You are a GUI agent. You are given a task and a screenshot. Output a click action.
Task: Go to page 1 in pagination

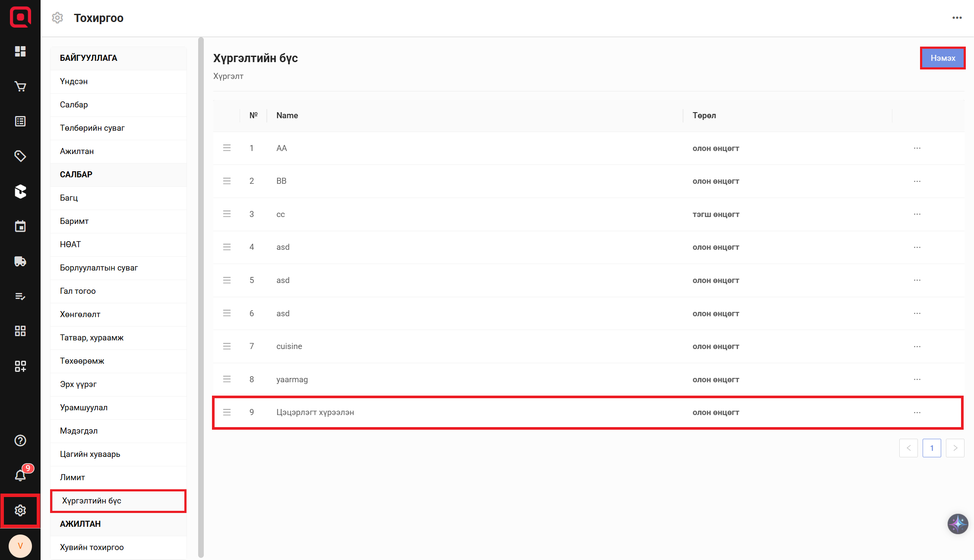point(932,448)
